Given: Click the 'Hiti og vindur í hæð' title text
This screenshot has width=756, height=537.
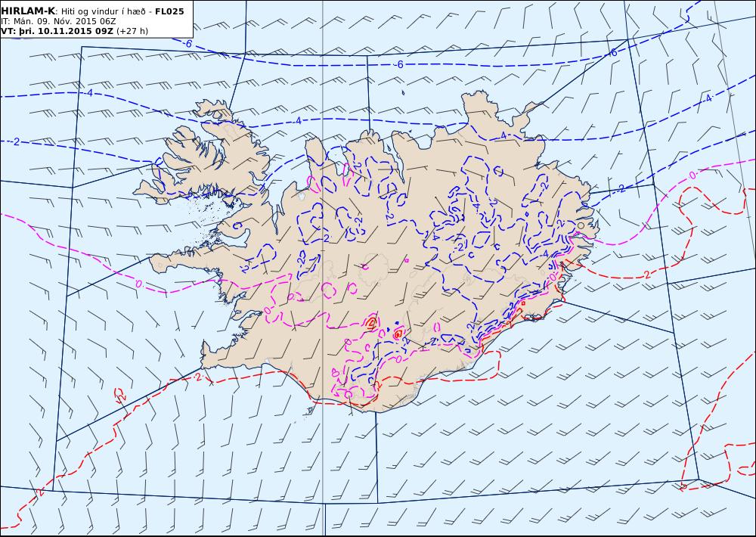Looking at the screenshot, I should 104,11.
